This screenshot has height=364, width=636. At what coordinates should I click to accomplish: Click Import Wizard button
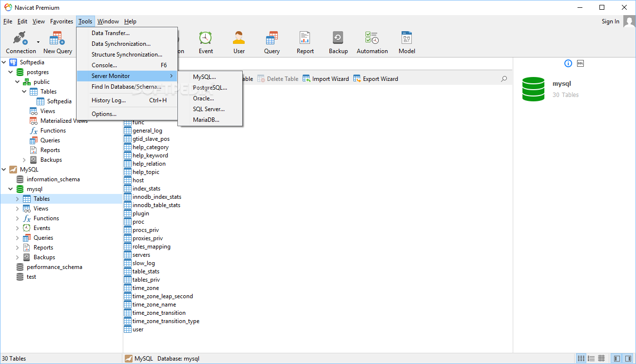(x=326, y=78)
